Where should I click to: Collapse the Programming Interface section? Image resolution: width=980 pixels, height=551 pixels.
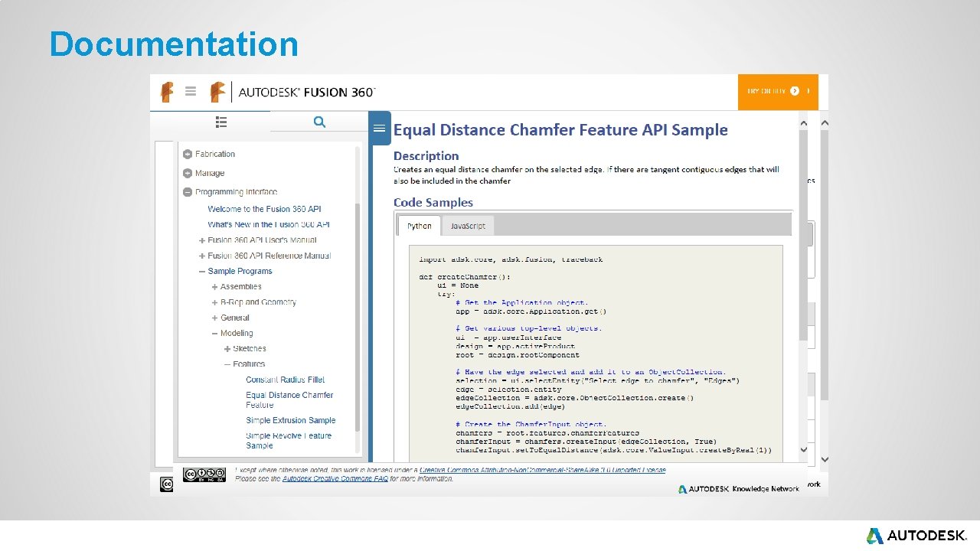pos(188,192)
